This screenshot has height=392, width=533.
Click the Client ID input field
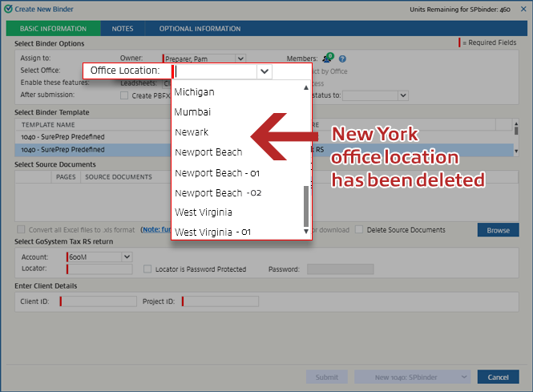point(99,301)
